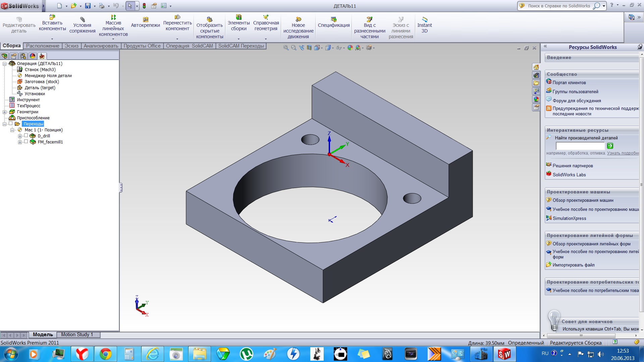
Task: Click the Previous View icon
Action: coord(301,48)
